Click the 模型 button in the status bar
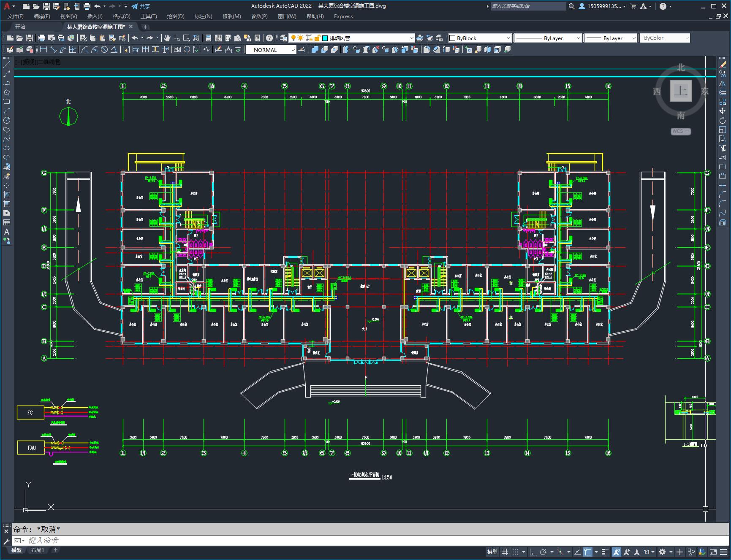Image resolution: width=731 pixels, height=560 pixels. coord(492,552)
